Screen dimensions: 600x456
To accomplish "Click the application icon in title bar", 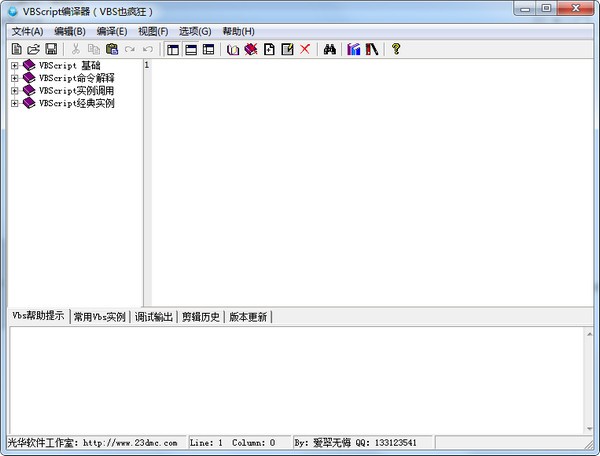I will (13, 11).
